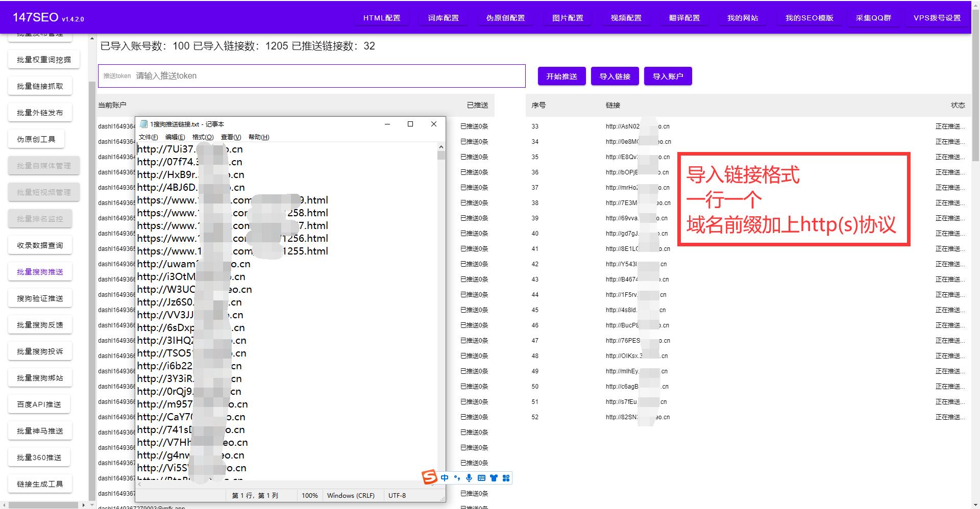Toggle punctuation mode on Sogou toolbar
This screenshot has width=980, height=509.
[x=457, y=478]
